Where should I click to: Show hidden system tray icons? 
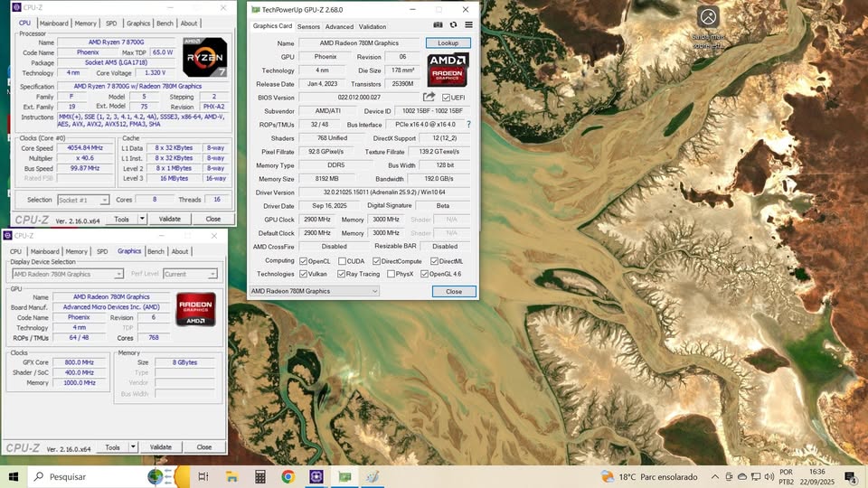pos(715,476)
